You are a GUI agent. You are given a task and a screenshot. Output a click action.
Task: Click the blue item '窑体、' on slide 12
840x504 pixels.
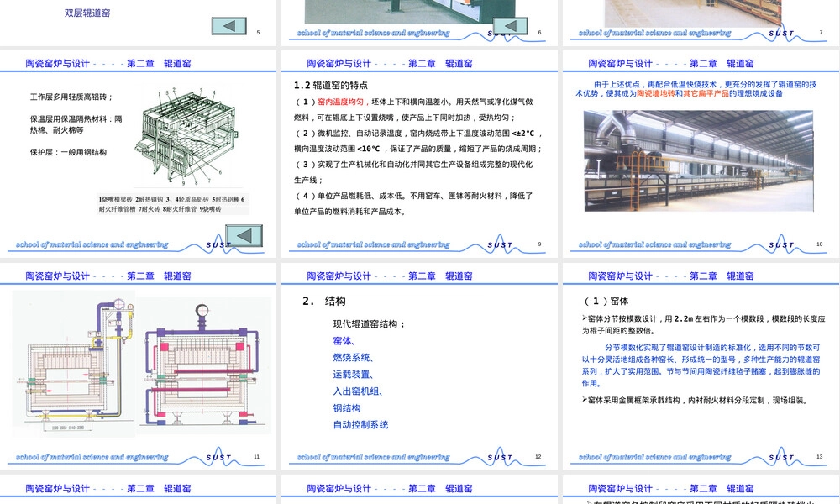(x=344, y=341)
